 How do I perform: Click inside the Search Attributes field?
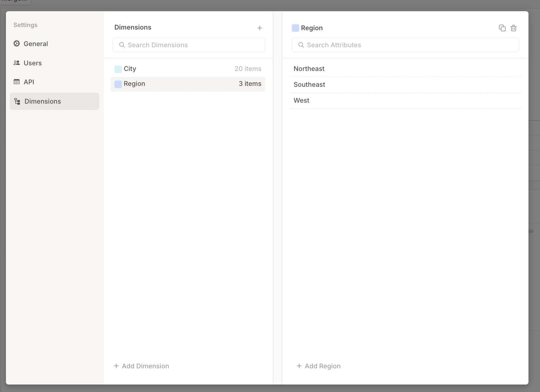[x=404, y=45]
